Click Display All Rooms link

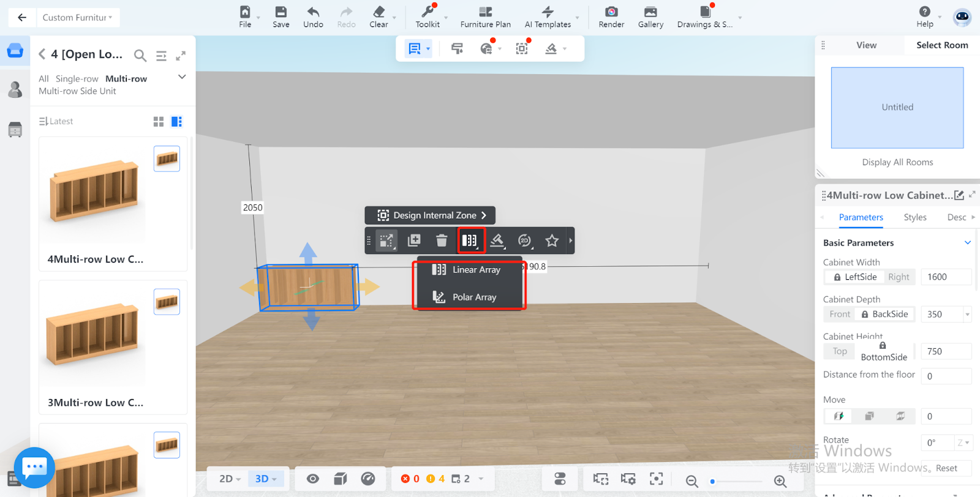pos(897,162)
